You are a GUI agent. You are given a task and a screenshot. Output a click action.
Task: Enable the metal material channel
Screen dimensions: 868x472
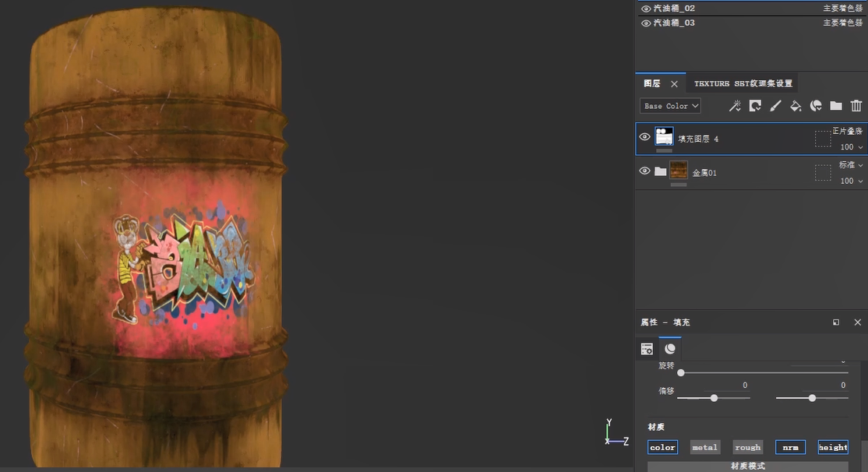(x=704, y=447)
